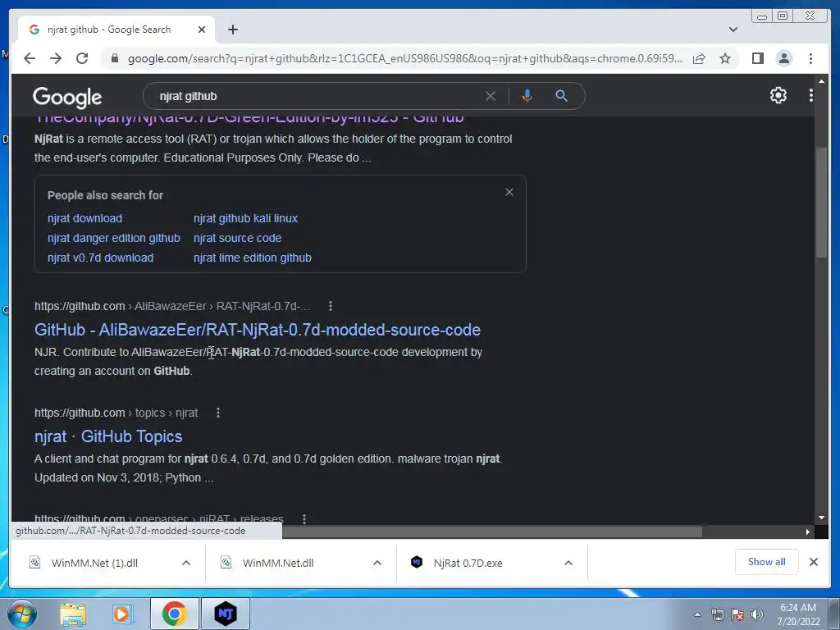
Task: Focus the Chrome address bar URL
Action: coord(404,58)
